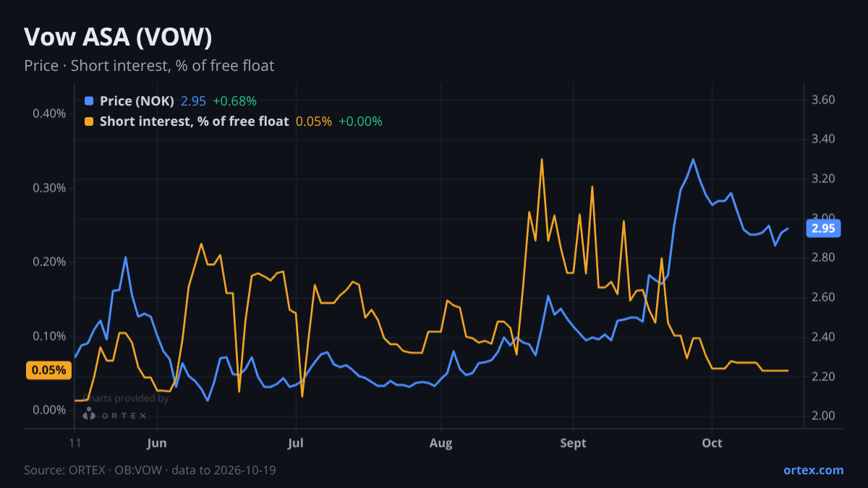
Task: Click the 2.80 right axis price label
Action: click(x=824, y=257)
